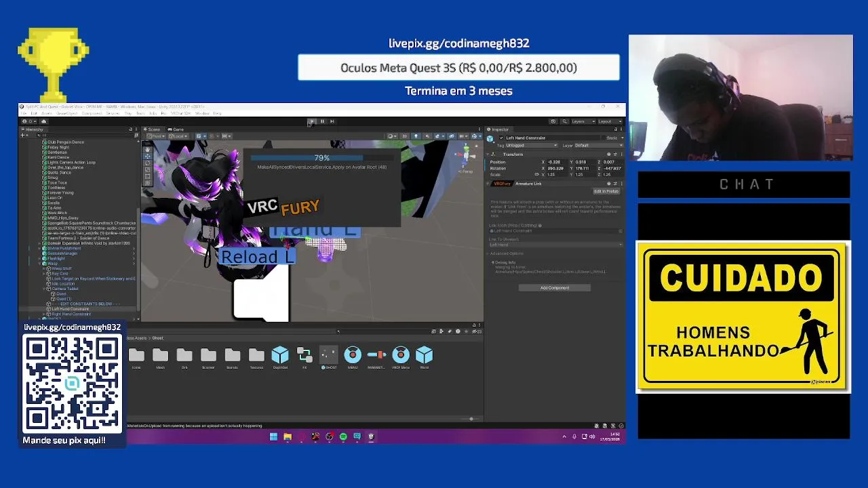This screenshot has width=868, height=488.
Task: Collapse the Wasp object in Hierarchy
Action: [x=40, y=264]
